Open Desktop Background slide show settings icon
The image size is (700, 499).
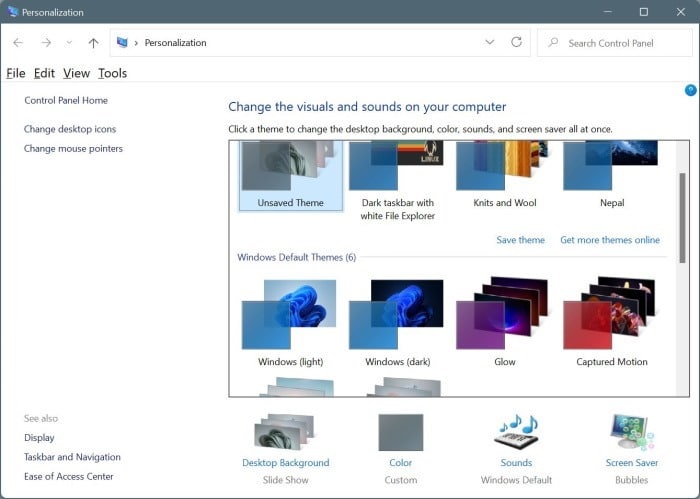pyautogui.click(x=285, y=432)
